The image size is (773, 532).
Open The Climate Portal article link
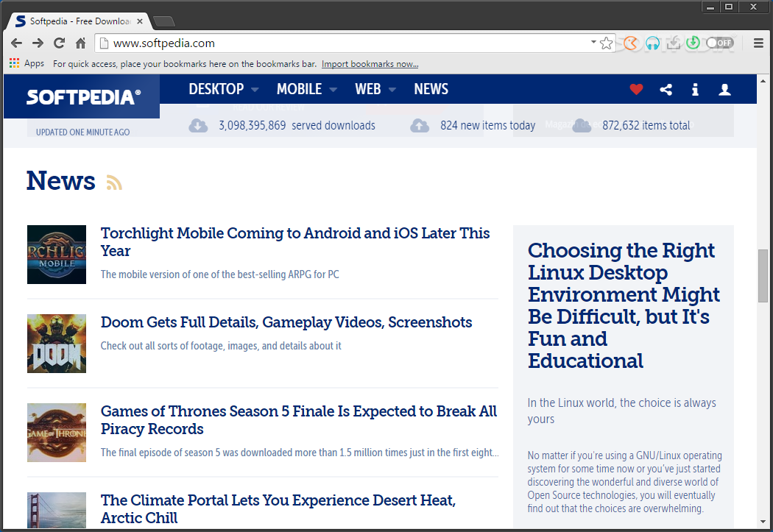(278, 509)
